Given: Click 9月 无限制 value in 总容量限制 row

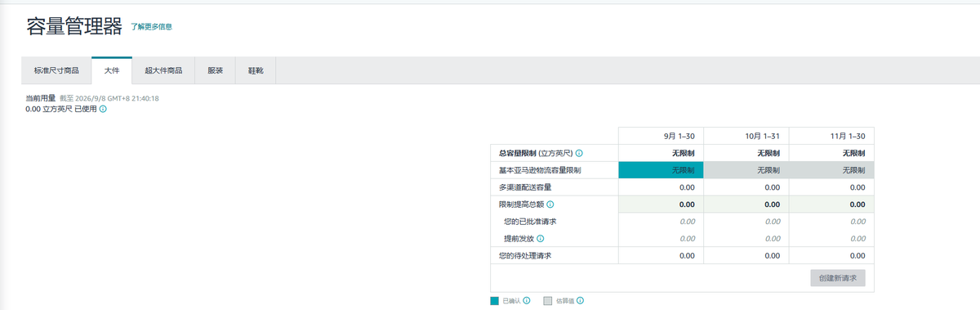Looking at the screenshot, I should click(x=684, y=153).
